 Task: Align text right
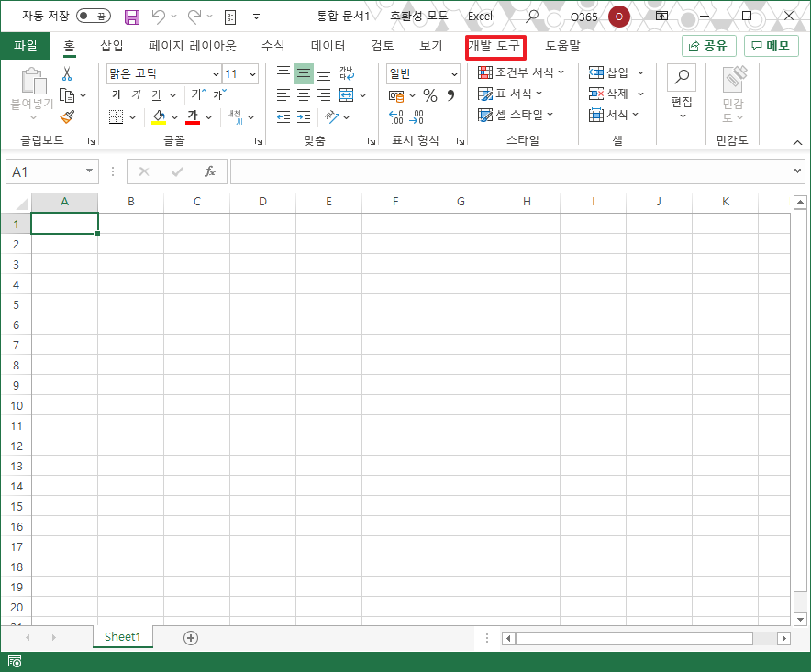[x=324, y=95]
